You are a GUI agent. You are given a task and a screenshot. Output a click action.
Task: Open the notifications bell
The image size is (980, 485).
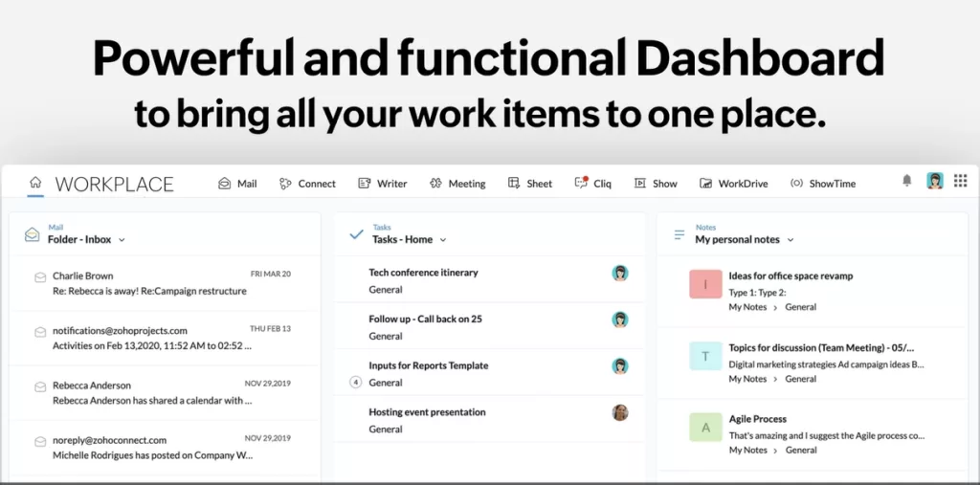coord(907,181)
